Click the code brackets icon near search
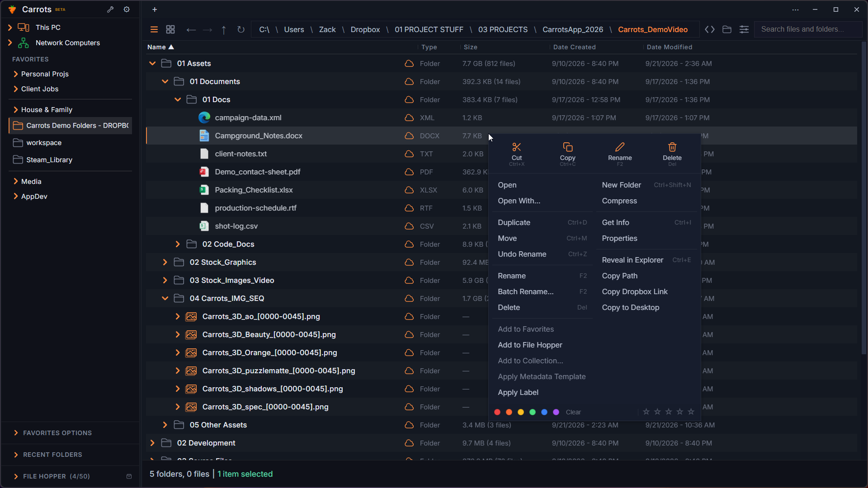 click(710, 29)
